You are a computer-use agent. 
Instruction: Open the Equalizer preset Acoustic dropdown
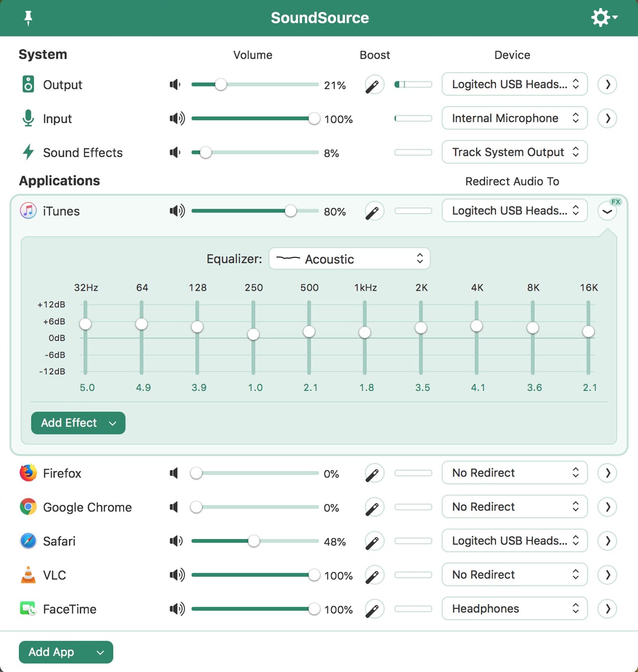coord(349,259)
